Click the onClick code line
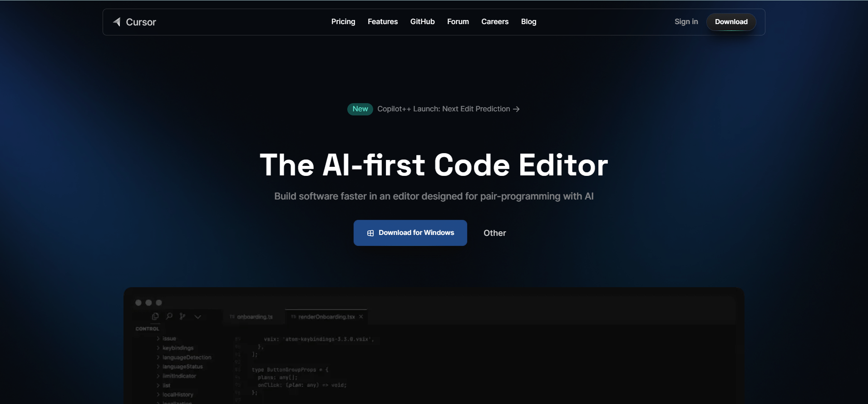Image resolution: width=868 pixels, height=404 pixels. (302, 385)
